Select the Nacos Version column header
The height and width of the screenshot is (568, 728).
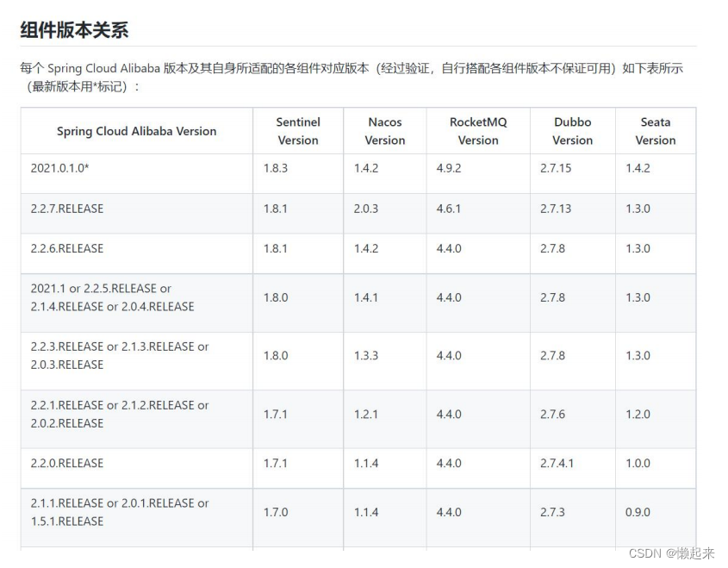pyautogui.click(x=385, y=131)
